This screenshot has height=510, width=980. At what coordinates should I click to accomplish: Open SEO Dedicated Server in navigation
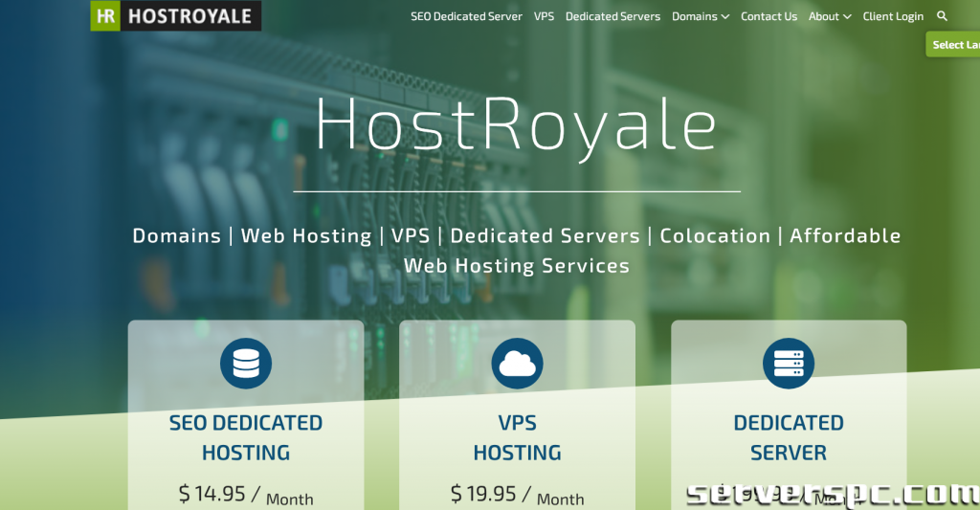tap(466, 16)
